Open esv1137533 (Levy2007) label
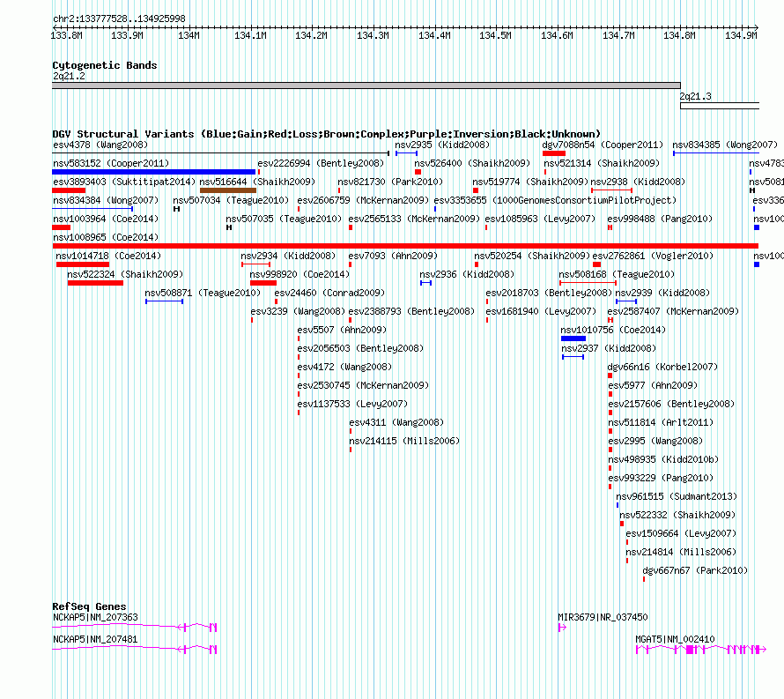 pos(352,404)
